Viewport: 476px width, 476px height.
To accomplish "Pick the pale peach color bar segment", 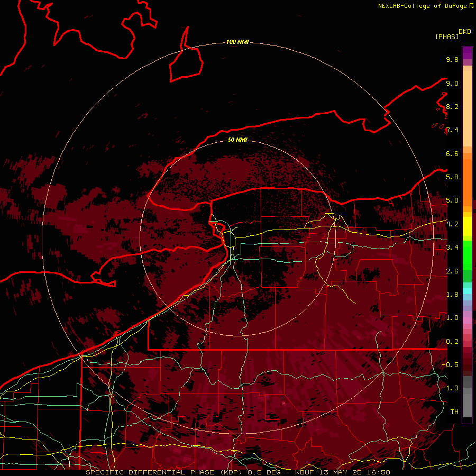I will click(467, 109).
